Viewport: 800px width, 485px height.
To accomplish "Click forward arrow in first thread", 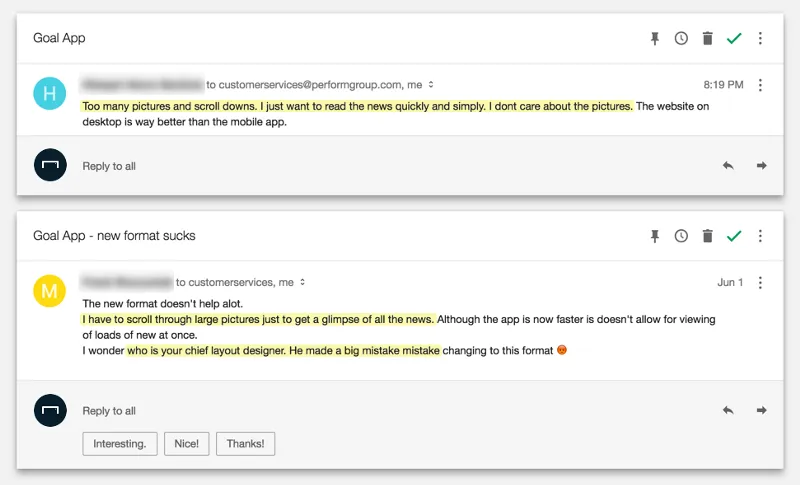I will coord(761,165).
